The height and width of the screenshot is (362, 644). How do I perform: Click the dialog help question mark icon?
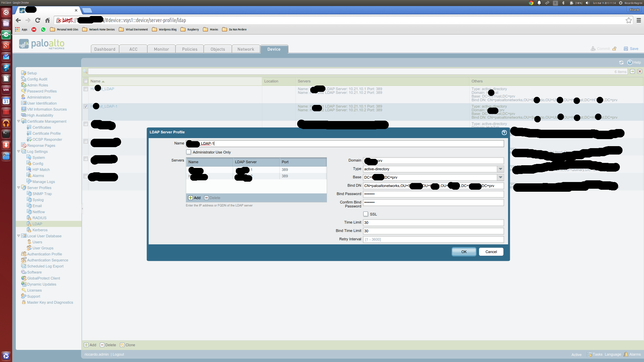click(x=504, y=132)
